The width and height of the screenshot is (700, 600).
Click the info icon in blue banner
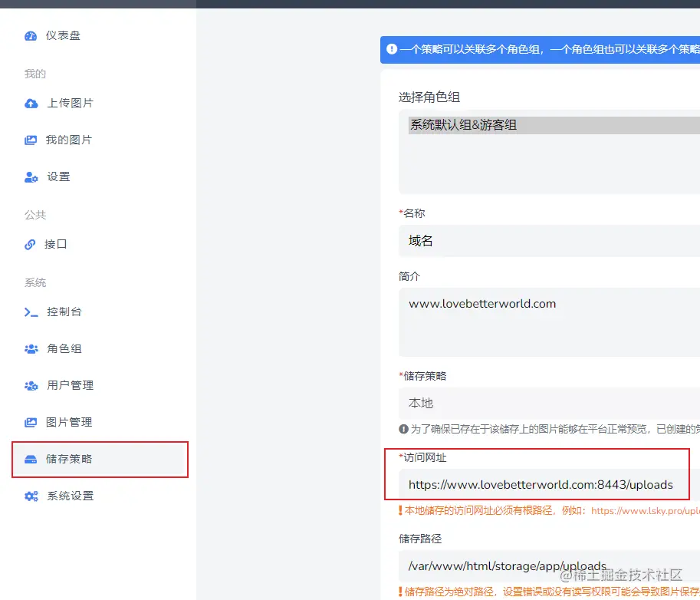[392, 49]
